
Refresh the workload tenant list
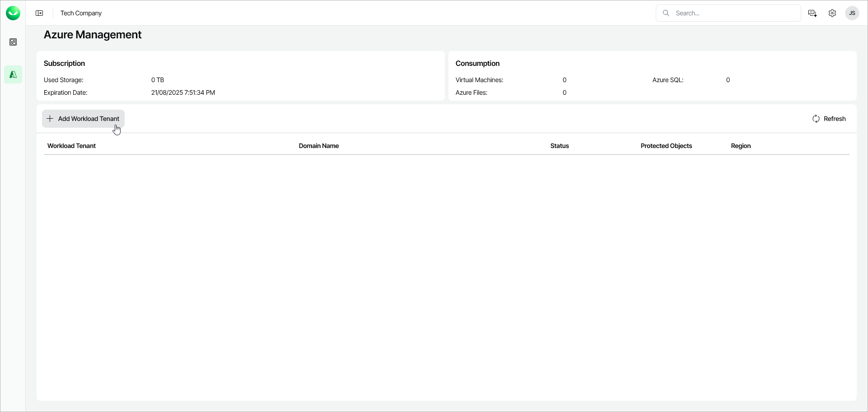point(829,119)
